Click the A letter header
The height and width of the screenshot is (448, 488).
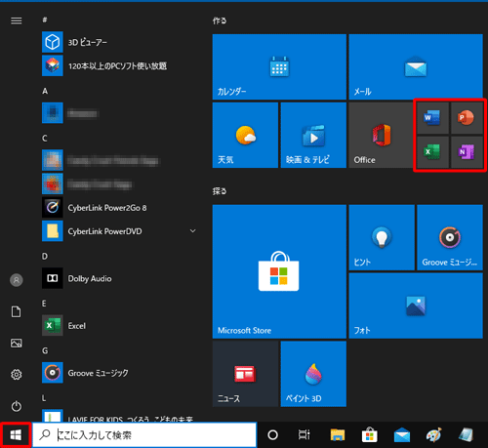[45, 91]
